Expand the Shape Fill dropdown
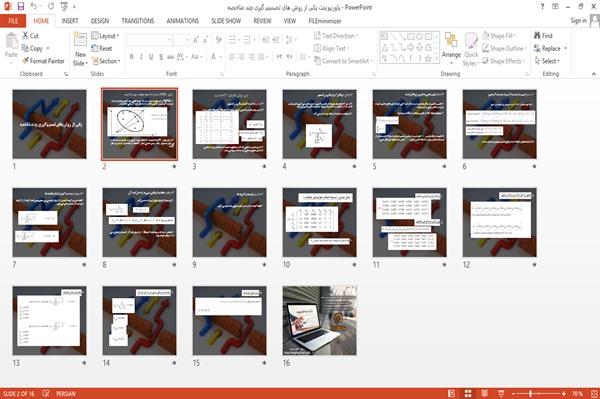600x399 pixels. [x=499, y=36]
